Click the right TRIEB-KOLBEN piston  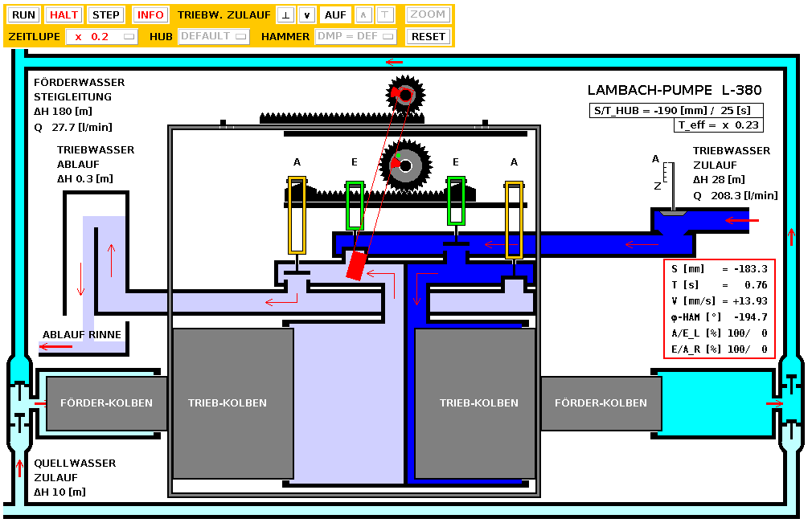point(475,403)
